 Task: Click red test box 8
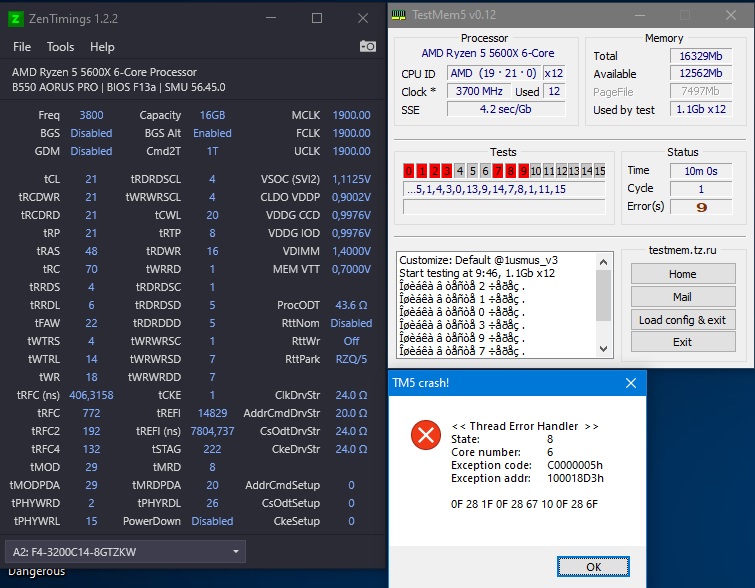510,170
